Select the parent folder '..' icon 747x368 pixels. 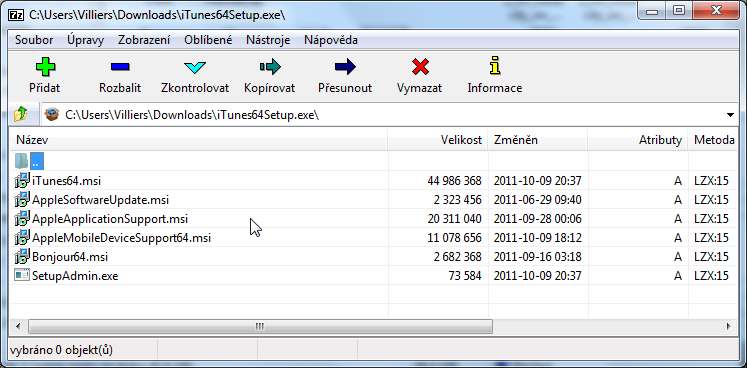click(x=21, y=161)
